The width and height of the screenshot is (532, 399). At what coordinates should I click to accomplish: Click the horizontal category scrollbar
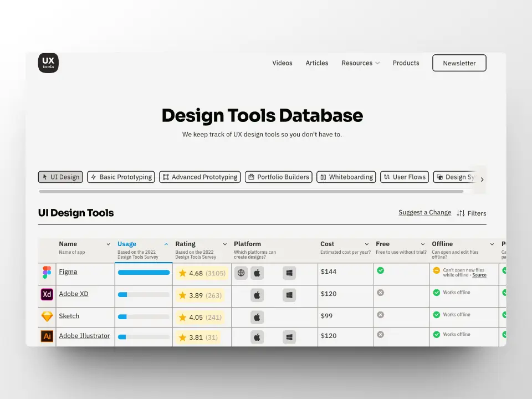coord(250,191)
